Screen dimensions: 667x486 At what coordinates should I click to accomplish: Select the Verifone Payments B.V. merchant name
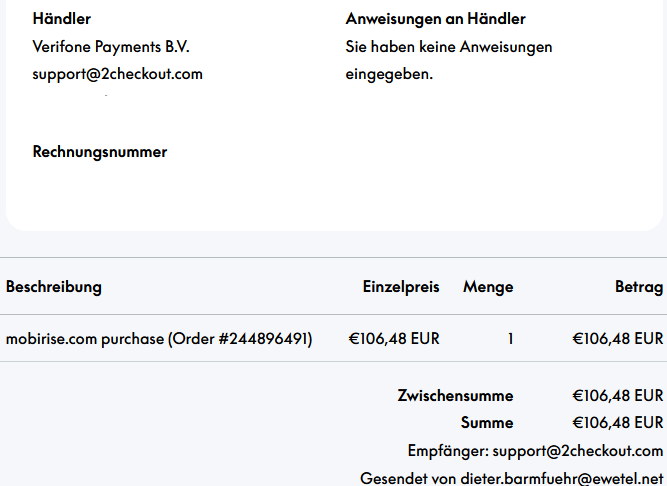point(111,47)
